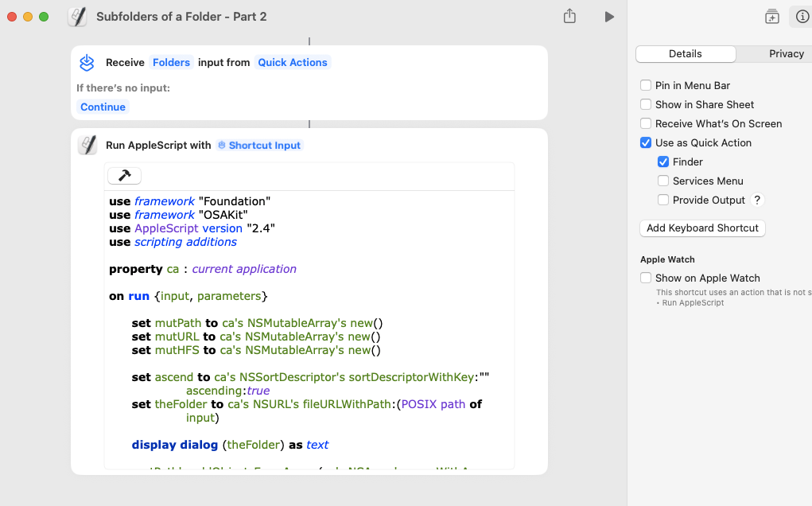Change the Folders input type
This screenshot has width=812, height=506.
point(172,63)
